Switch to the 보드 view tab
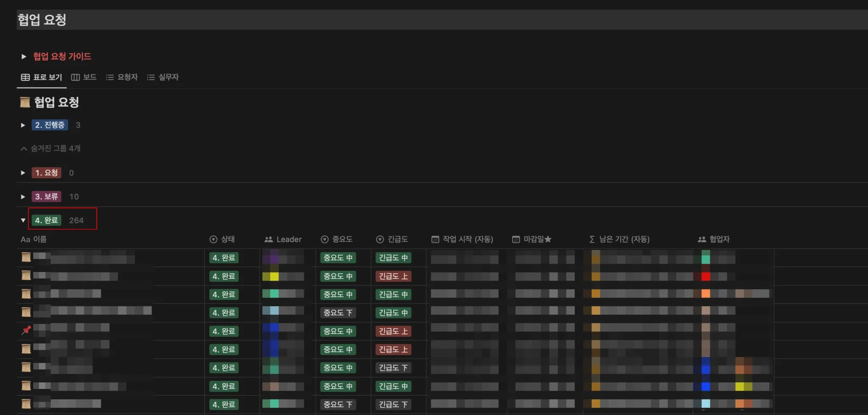 [x=84, y=77]
